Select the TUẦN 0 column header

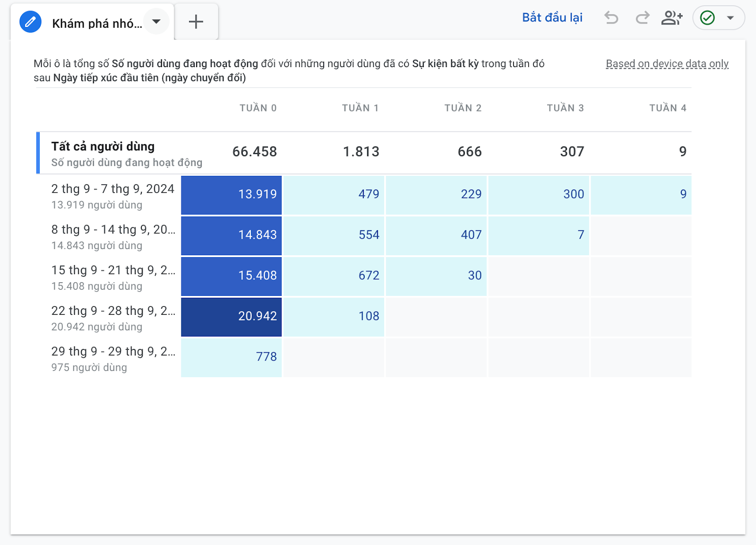pyautogui.click(x=258, y=108)
